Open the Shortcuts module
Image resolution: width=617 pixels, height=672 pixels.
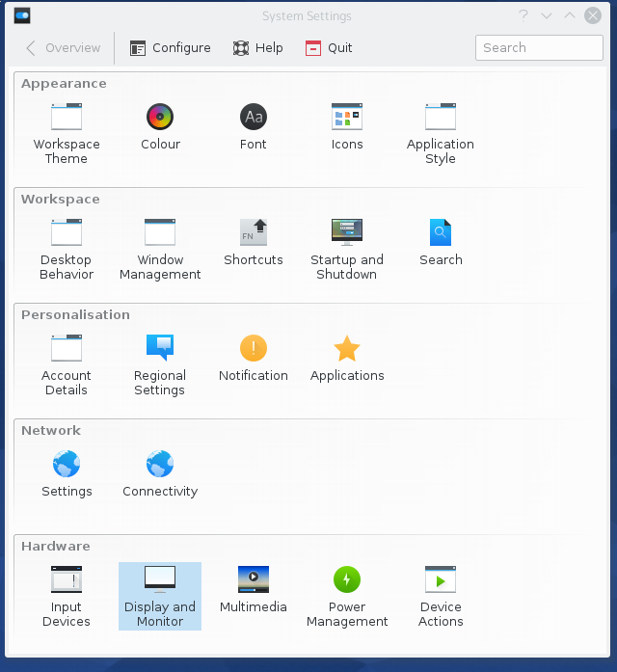click(254, 242)
